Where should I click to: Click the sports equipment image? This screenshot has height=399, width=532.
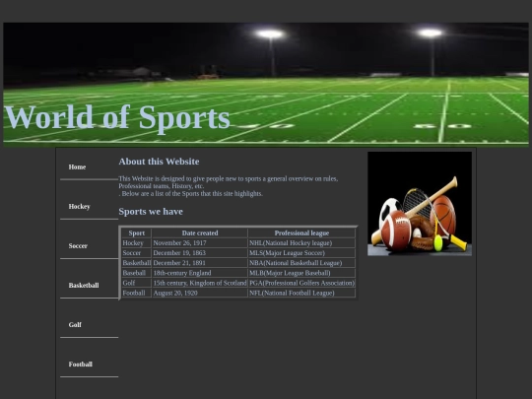pyautogui.click(x=420, y=204)
